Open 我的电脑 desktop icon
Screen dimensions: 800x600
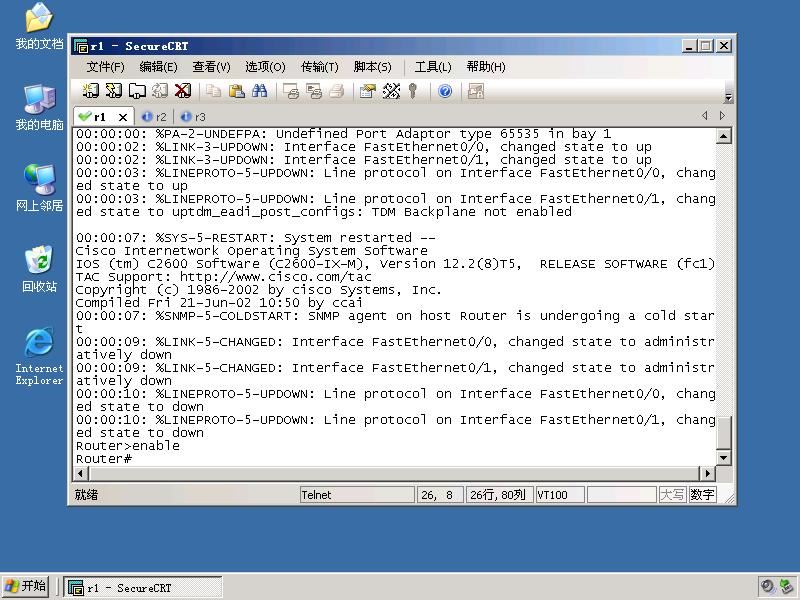(39, 107)
